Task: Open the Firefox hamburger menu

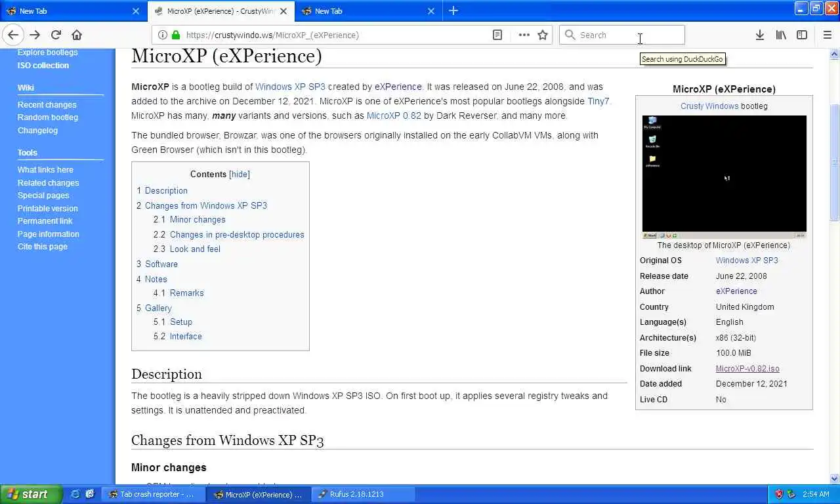Action: (x=827, y=35)
